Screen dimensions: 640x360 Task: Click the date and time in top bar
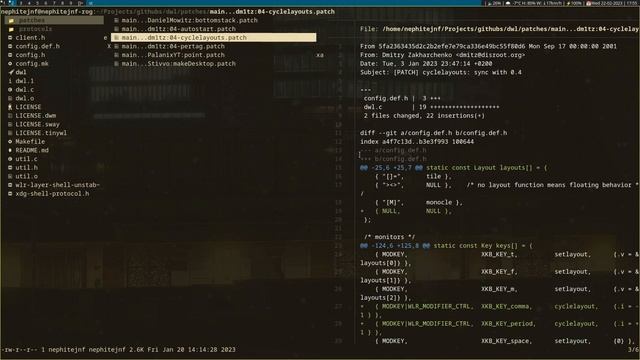pyautogui.click(x=612, y=3)
